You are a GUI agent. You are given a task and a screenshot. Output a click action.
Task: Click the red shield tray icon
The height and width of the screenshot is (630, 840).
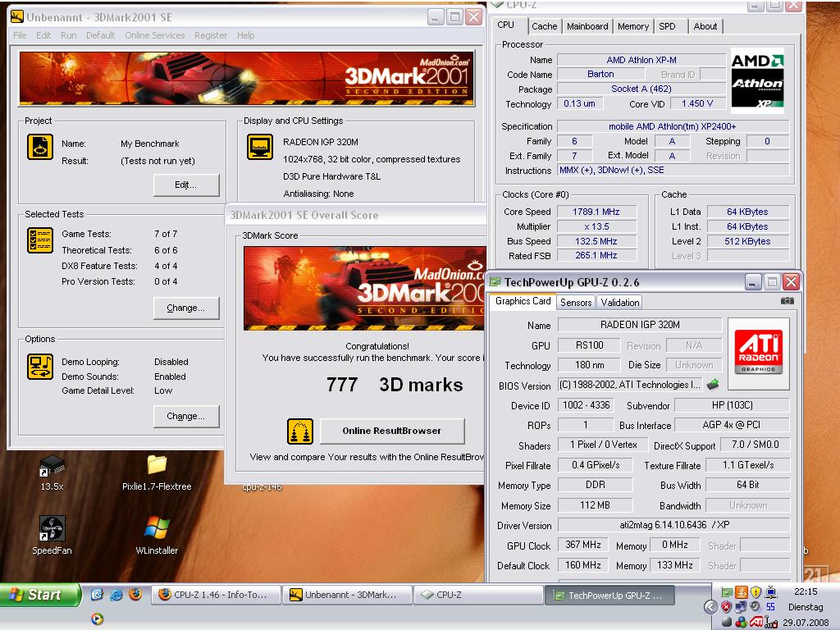coord(726,607)
